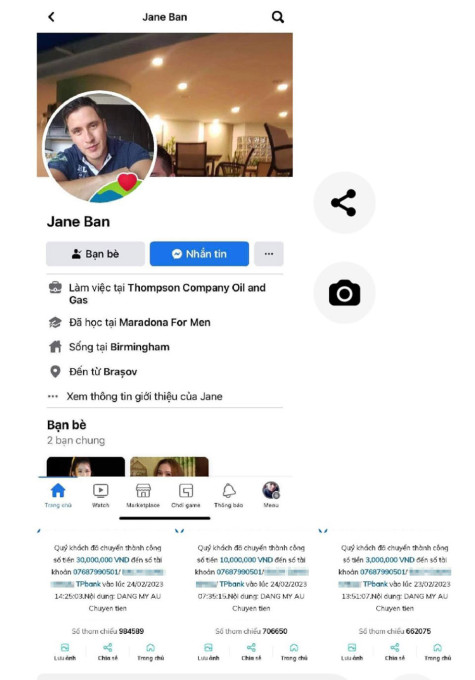Tap Chia sẻ under 30,000,000 VND transfer
This screenshot has height=680, width=475.
[x=108, y=651]
